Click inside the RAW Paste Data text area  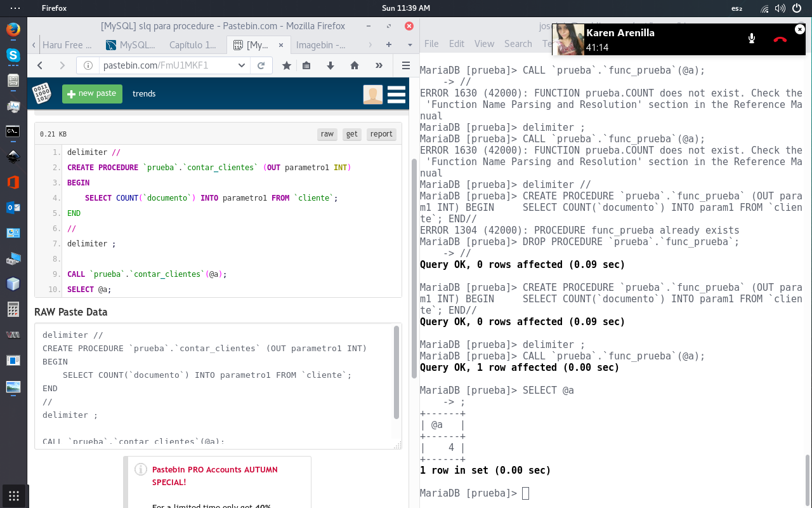(x=214, y=385)
